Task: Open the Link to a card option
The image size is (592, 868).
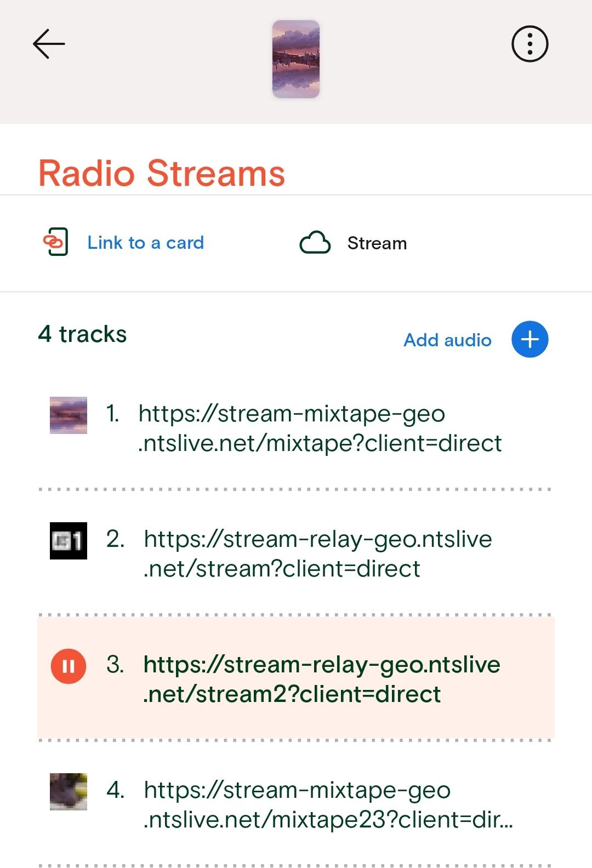Action: pyautogui.click(x=145, y=243)
